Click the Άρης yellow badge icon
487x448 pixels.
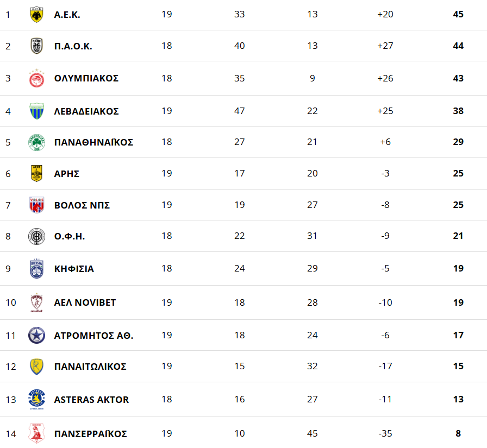[36, 174]
